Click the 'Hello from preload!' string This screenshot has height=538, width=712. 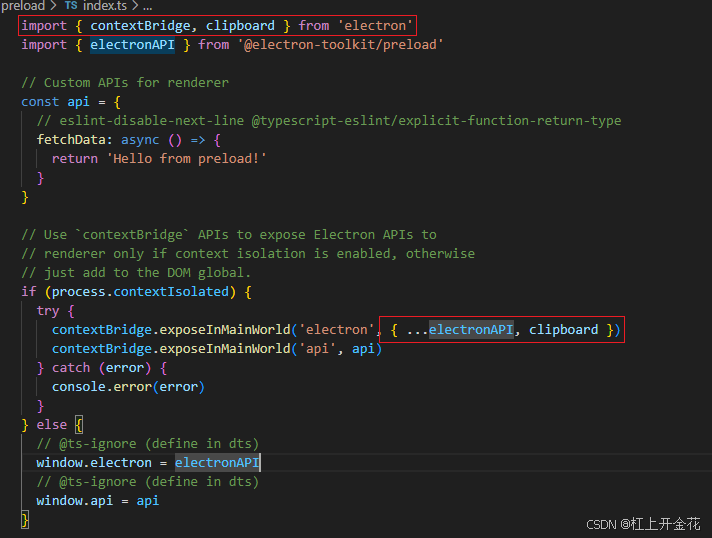click(x=186, y=158)
